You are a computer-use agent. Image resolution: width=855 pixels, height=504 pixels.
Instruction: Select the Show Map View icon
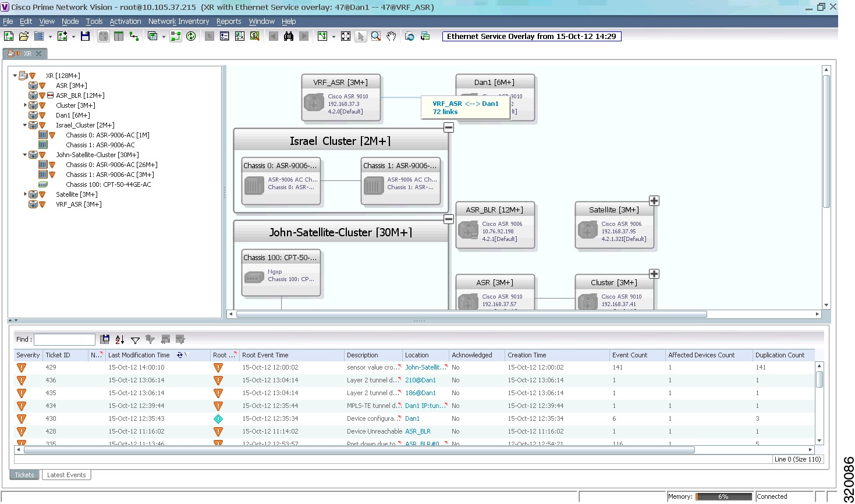[x=104, y=36]
